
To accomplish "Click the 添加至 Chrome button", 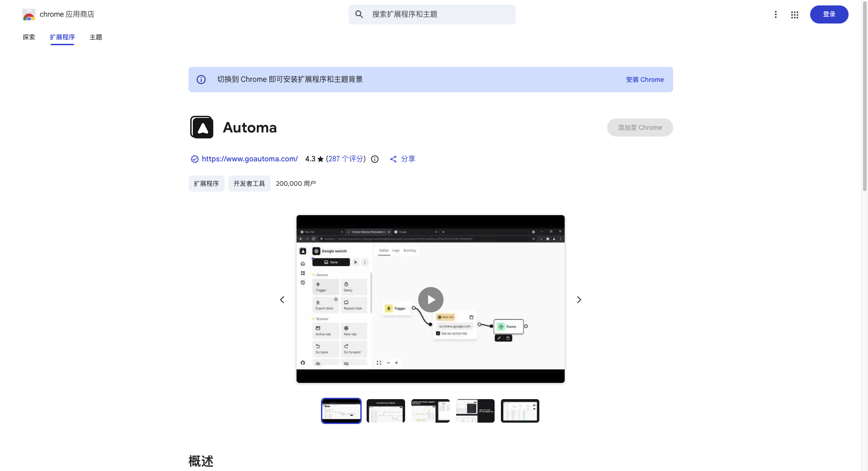I will coord(640,127).
